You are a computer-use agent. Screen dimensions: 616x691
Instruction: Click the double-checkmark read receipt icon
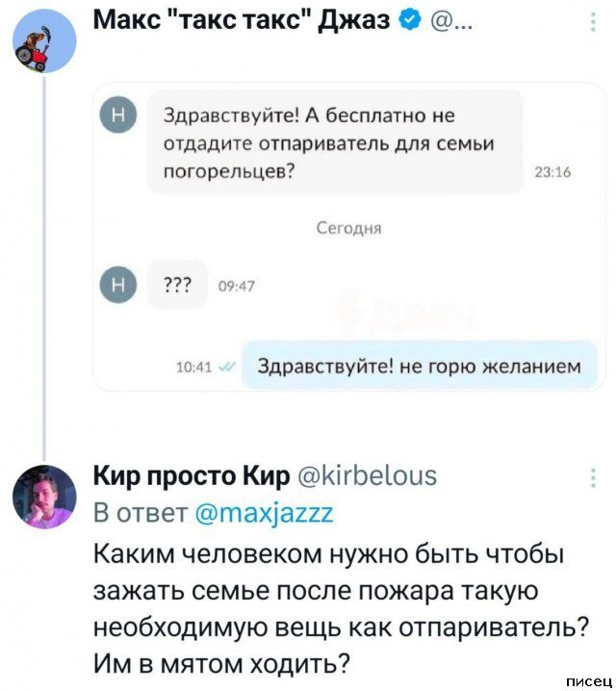(x=224, y=365)
